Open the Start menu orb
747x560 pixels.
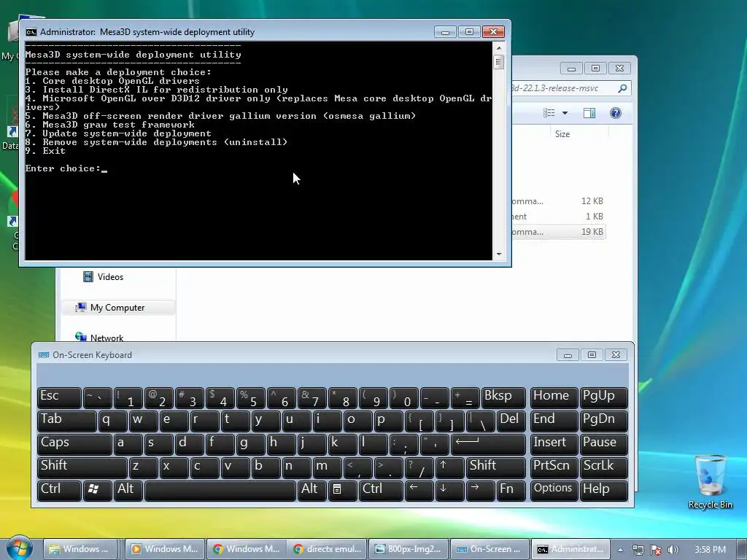tap(19, 548)
